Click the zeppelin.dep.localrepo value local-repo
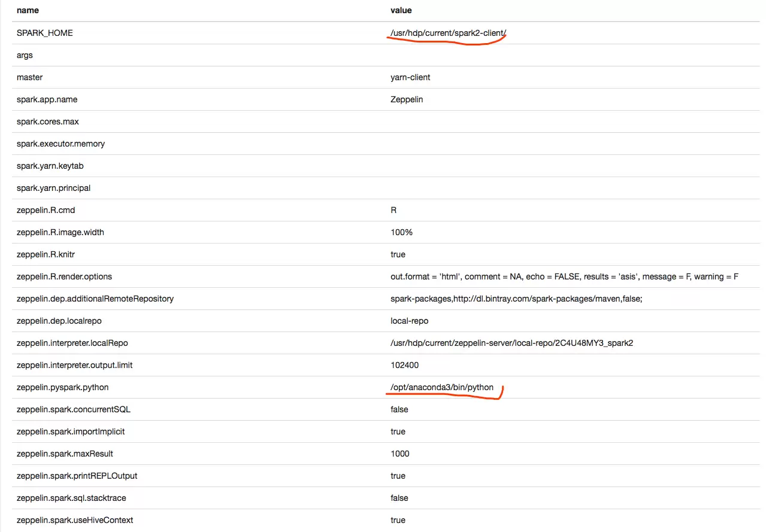 tap(410, 321)
